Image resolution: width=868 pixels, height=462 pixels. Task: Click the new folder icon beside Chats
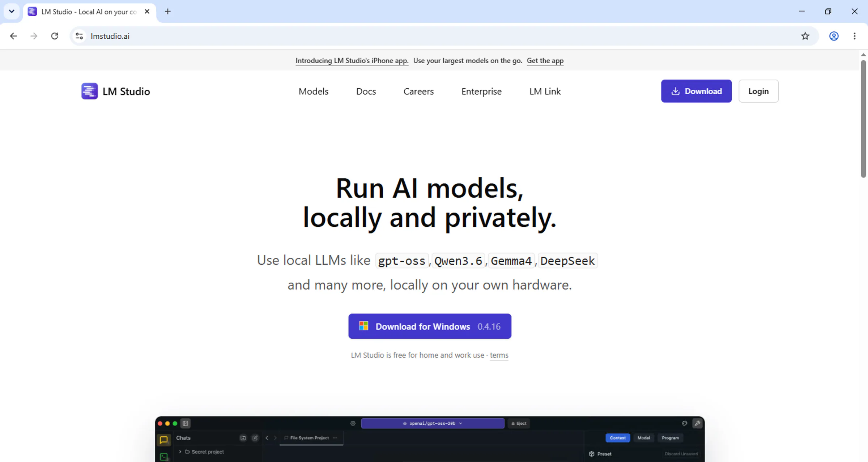pyautogui.click(x=243, y=438)
